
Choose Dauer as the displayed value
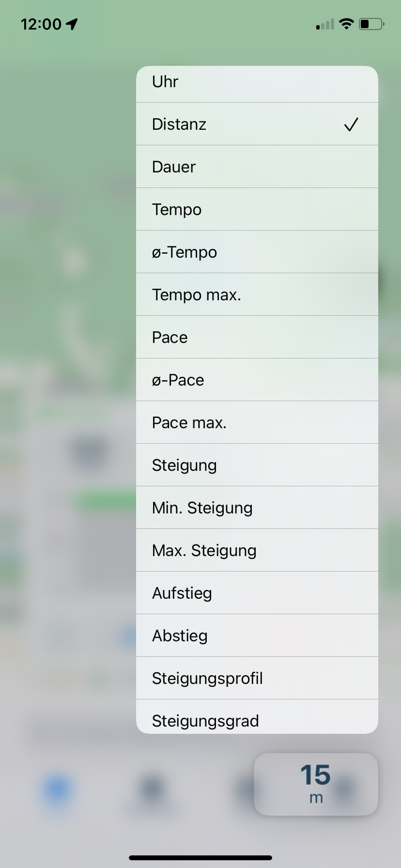coord(257,167)
